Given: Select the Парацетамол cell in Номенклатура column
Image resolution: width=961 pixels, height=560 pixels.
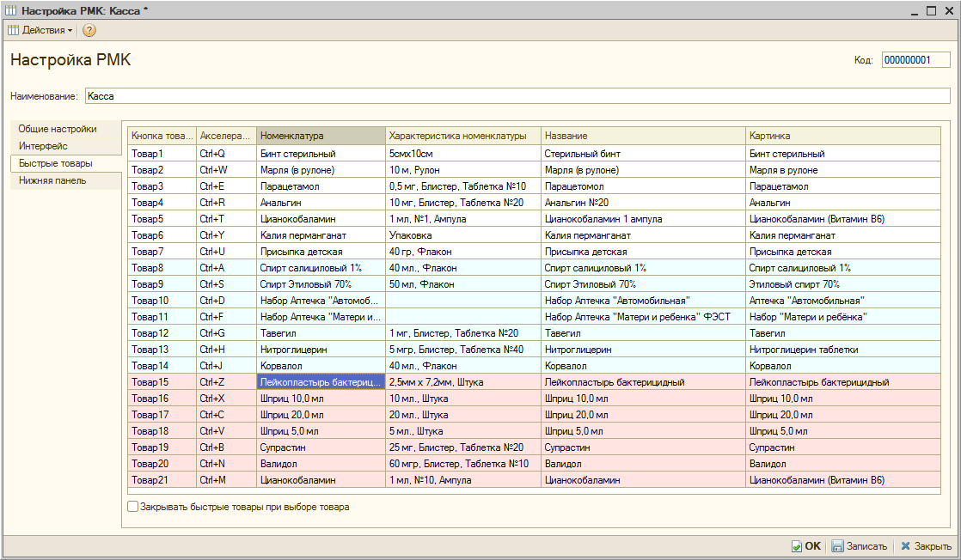Looking at the screenshot, I should tap(321, 186).
